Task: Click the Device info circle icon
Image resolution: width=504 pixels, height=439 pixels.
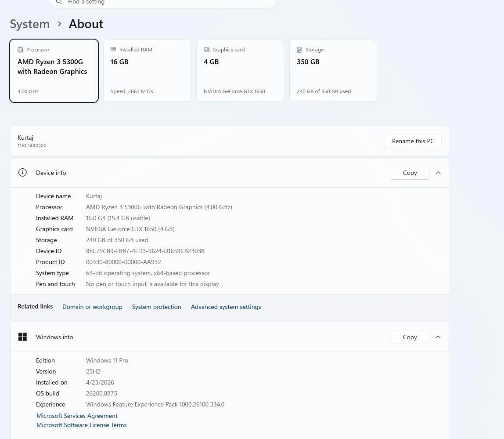Action: pos(22,173)
